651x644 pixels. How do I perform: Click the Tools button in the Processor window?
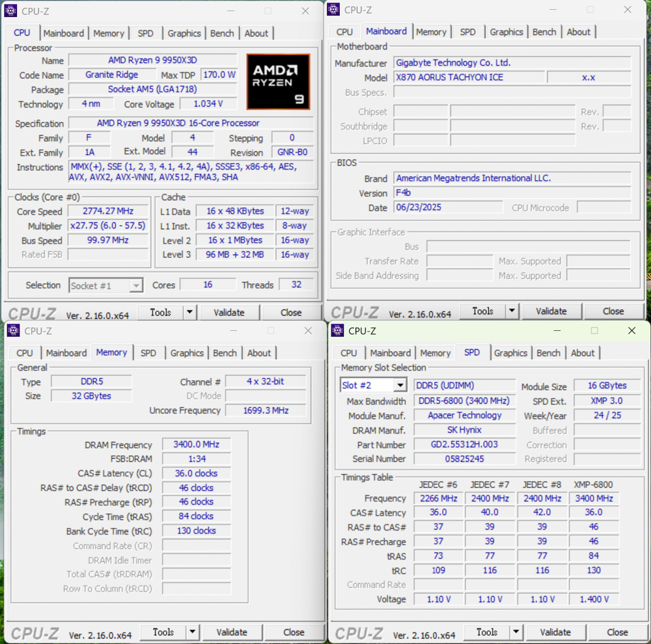click(x=161, y=313)
